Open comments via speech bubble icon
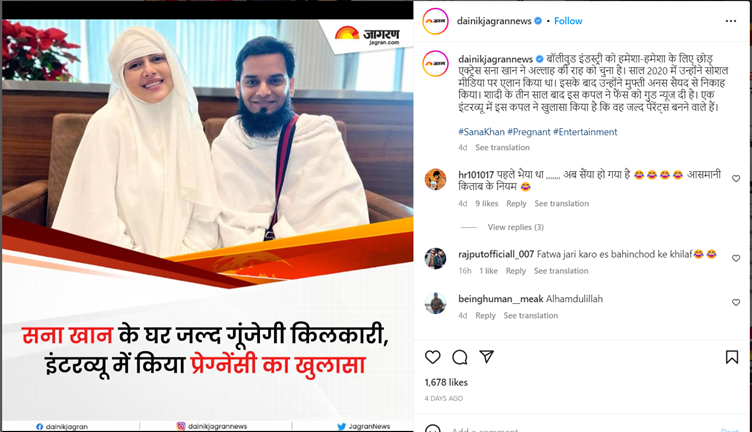The image size is (752, 432). (459, 357)
